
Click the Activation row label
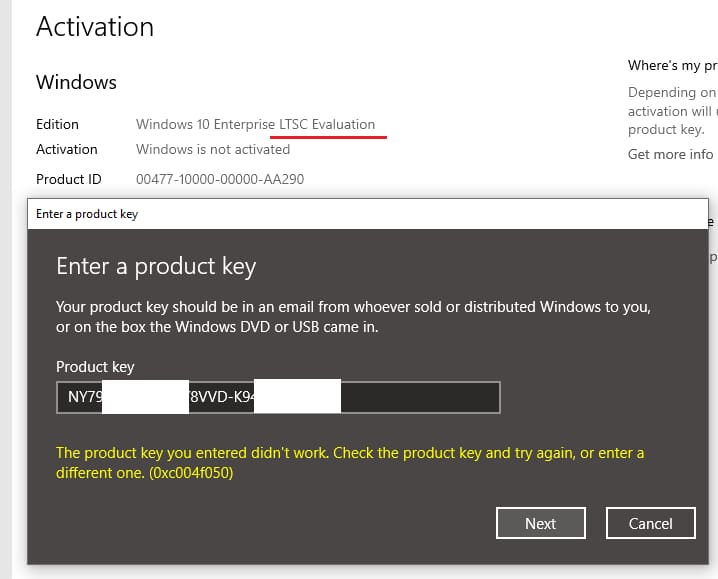pyautogui.click(x=67, y=149)
